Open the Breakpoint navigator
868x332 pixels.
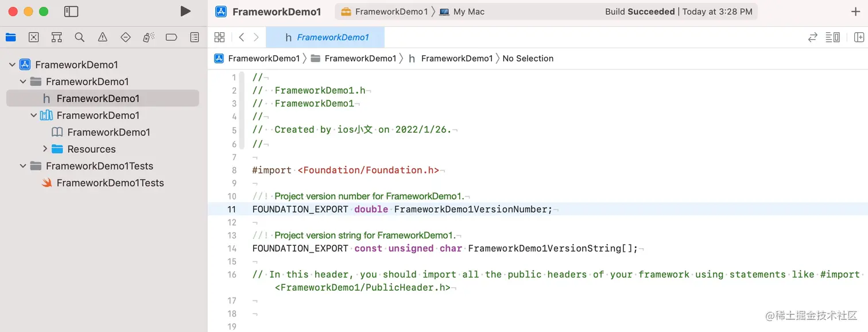click(x=171, y=37)
